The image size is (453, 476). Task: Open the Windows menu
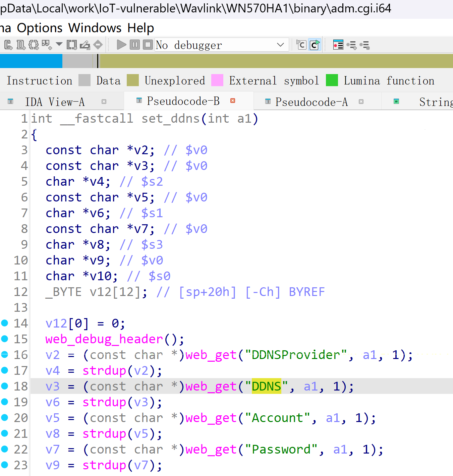pos(95,28)
